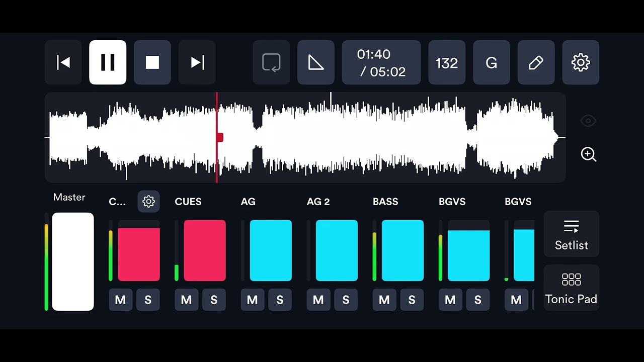This screenshot has width=644, height=362.
Task: Toggle the waveform eye visibility icon
Action: tap(588, 121)
